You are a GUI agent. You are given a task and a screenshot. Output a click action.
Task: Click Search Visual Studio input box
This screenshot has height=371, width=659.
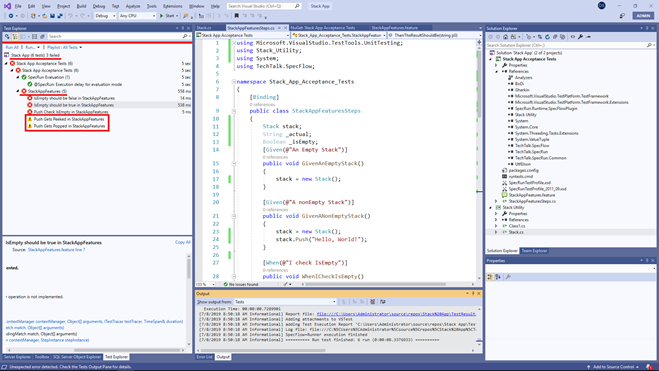(x=264, y=6)
